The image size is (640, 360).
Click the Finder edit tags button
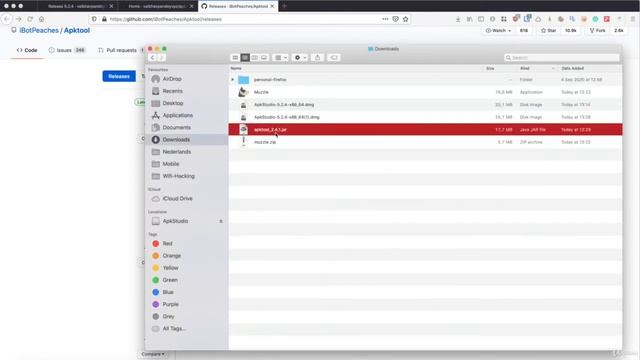(x=334, y=58)
